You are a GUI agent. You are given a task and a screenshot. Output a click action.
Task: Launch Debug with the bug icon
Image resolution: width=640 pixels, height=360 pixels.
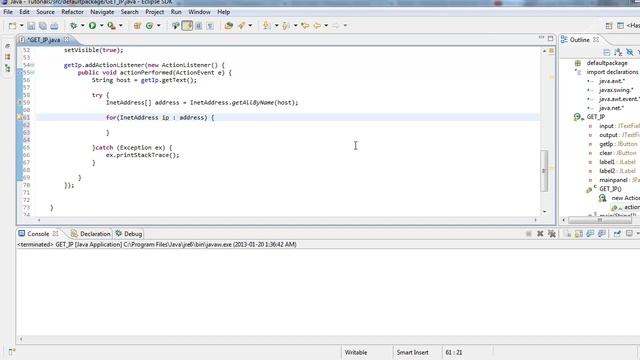pyautogui.click(x=73, y=26)
